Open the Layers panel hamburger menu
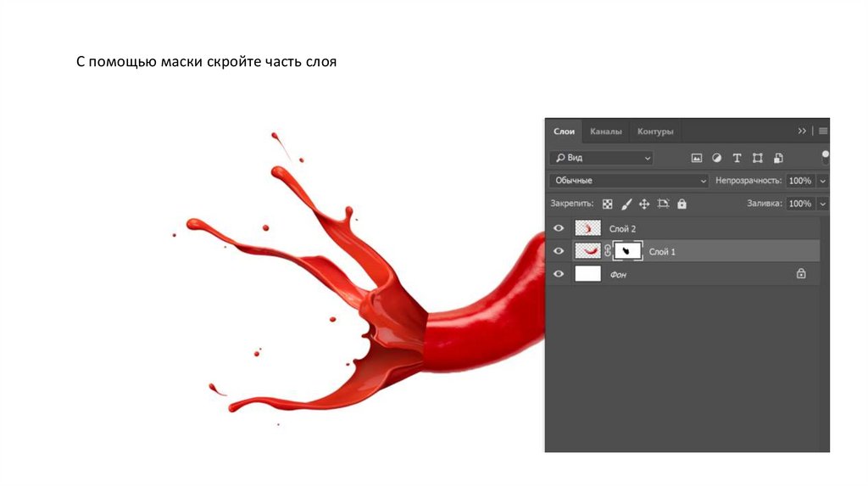 (823, 131)
